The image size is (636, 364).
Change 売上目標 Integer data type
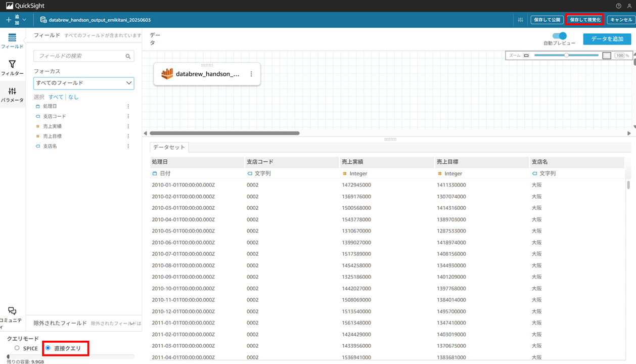pos(450,173)
